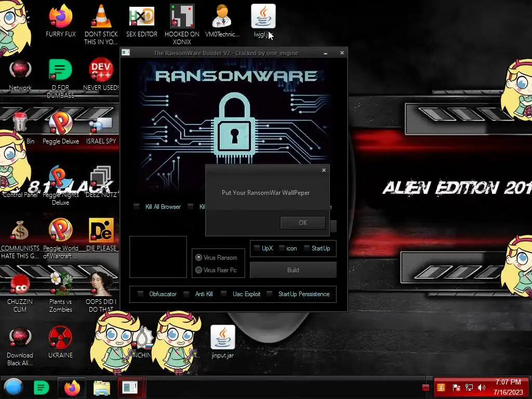This screenshot has width=532, height=399.
Task: Toggle the Obfuscator checkbox
Action: click(x=140, y=294)
